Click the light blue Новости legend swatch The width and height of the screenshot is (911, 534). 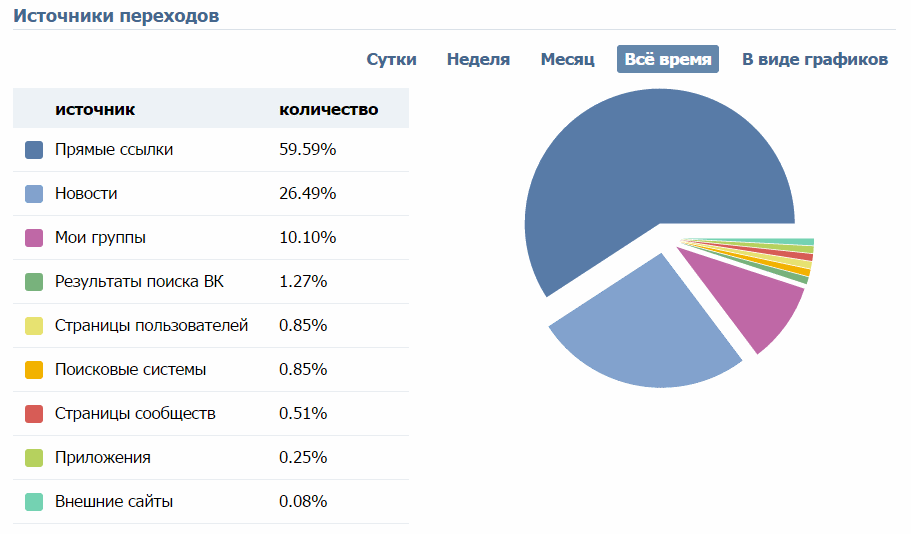(x=34, y=194)
